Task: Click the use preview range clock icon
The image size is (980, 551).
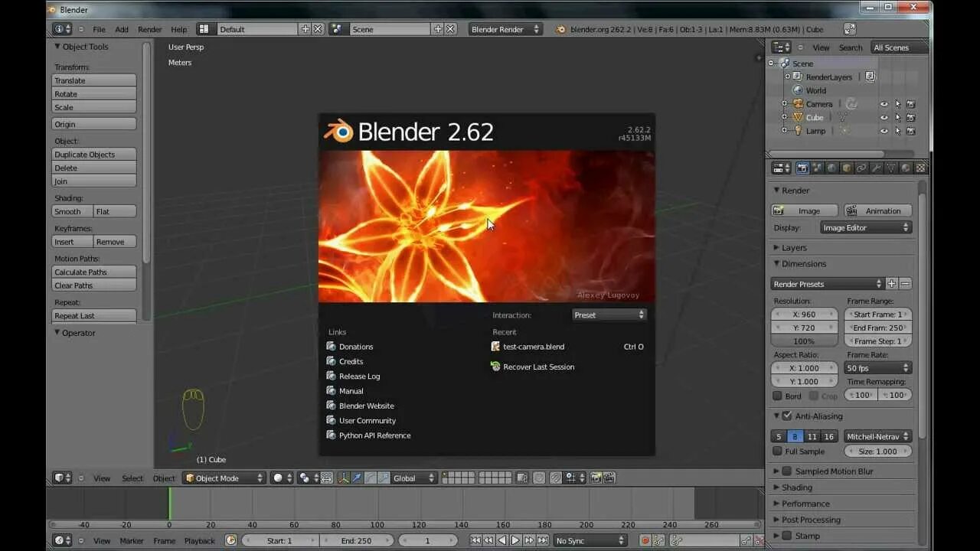Action: coord(231,540)
